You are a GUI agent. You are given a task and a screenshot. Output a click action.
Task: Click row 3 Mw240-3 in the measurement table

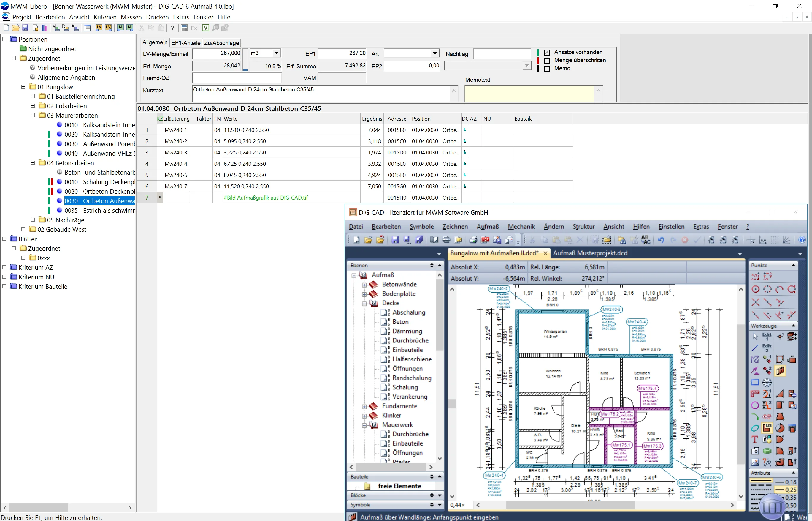355,153
